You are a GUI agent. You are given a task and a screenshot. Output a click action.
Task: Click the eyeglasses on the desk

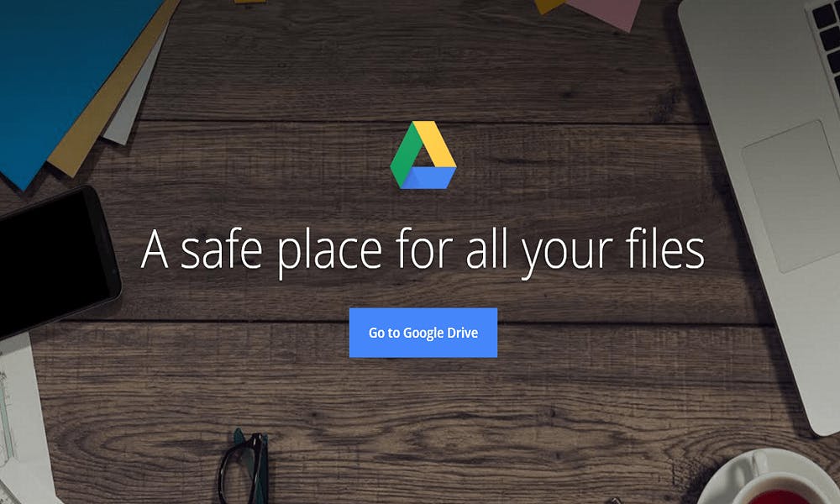[x=244, y=467]
